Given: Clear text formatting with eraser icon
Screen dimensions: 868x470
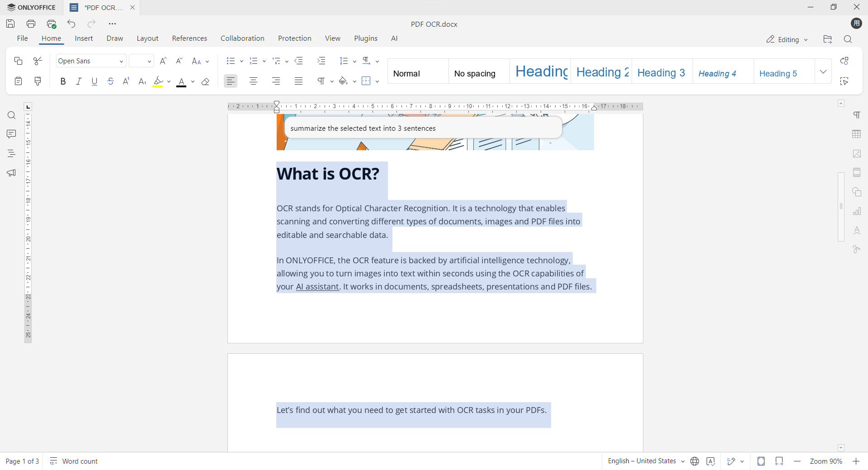Looking at the screenshot, I should pyautogui.click(x=206, y=81).
